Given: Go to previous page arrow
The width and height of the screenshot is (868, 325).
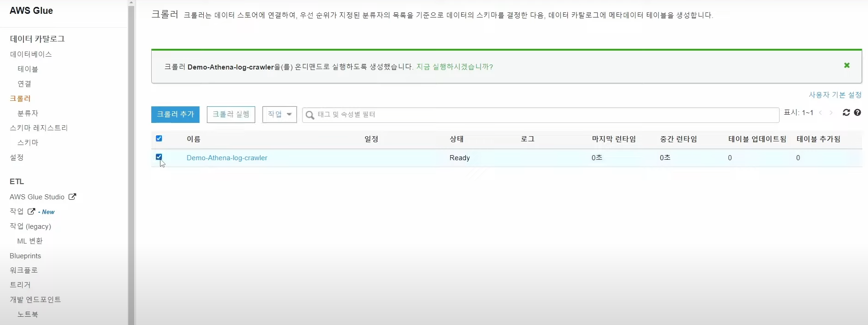Looking at the screenshot, I should point(821,112).
